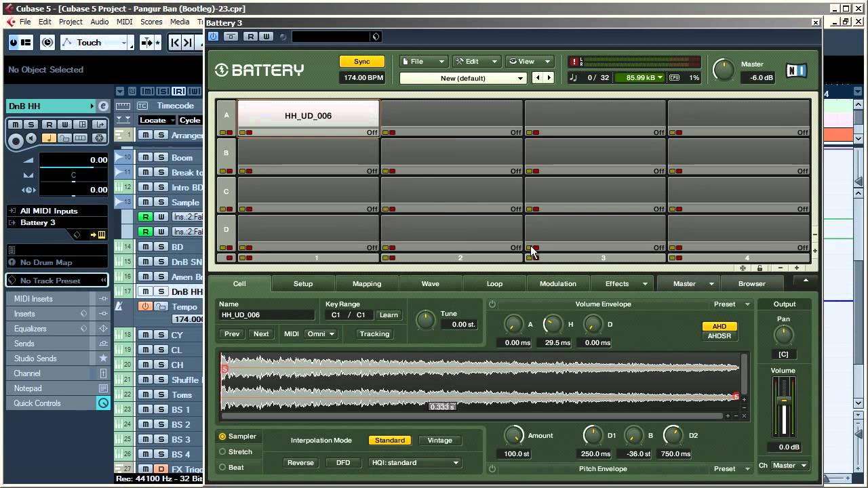The height and width of the screenshot is (488, 868).
Task: Adjust the Pan knob in Output
Action: click(783, 335)
